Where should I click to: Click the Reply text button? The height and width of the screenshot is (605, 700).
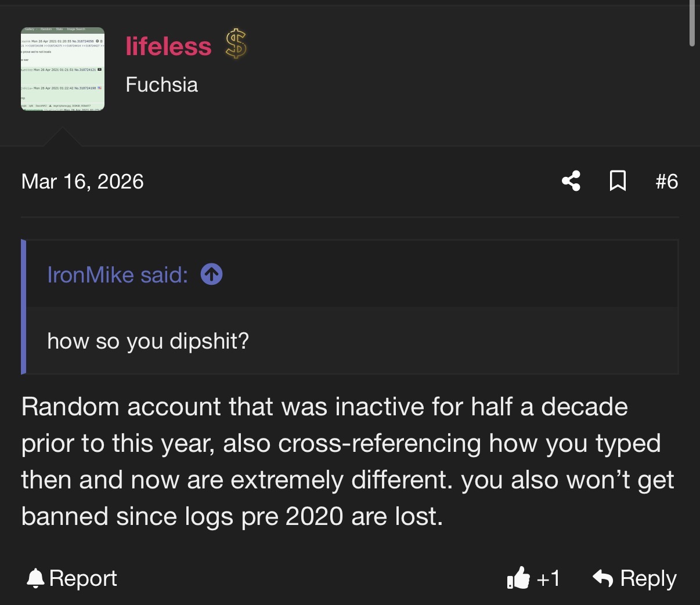click(x=648, y=578)
